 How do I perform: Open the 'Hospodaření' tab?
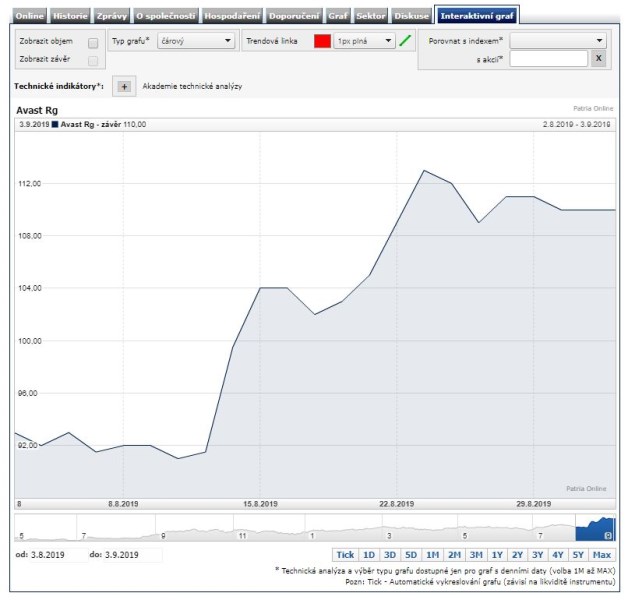click(233, 16)
